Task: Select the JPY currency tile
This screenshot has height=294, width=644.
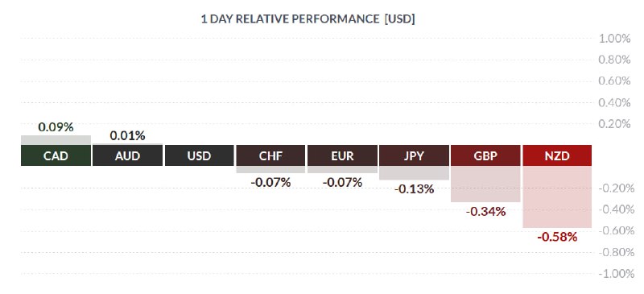Action: [414, 155]
